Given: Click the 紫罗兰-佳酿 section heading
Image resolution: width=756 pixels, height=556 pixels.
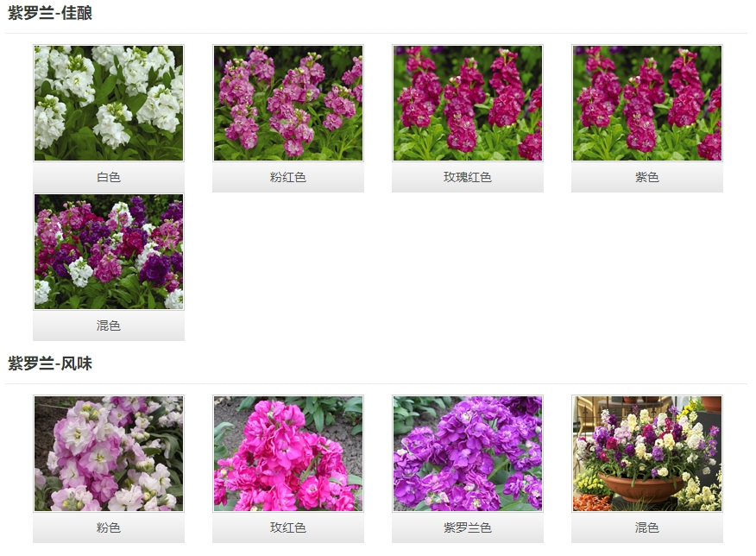Looking at the screenshot, I should tap(50, 14).
